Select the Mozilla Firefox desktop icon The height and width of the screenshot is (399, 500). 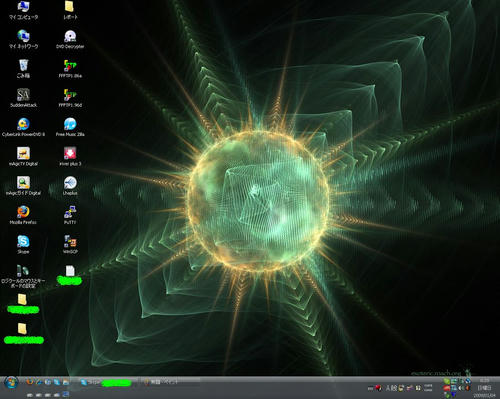[x=23, y=215]
